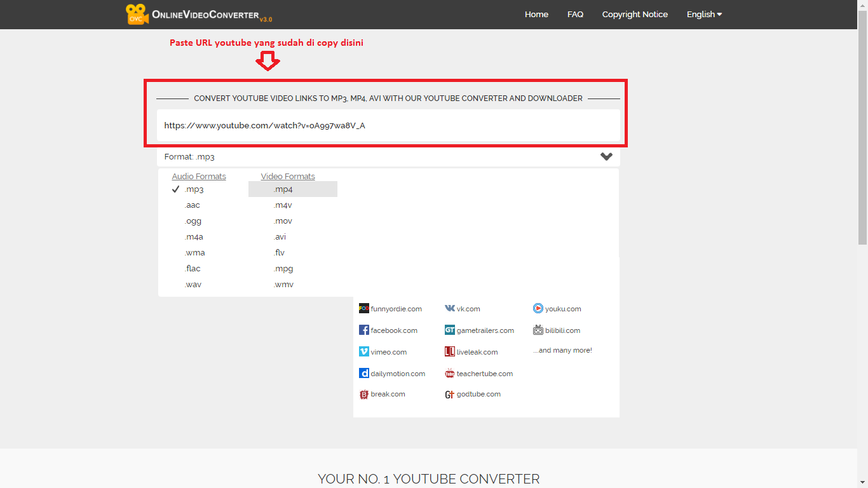
Task: Select the .m4v video format
Action: pos(283,205)
